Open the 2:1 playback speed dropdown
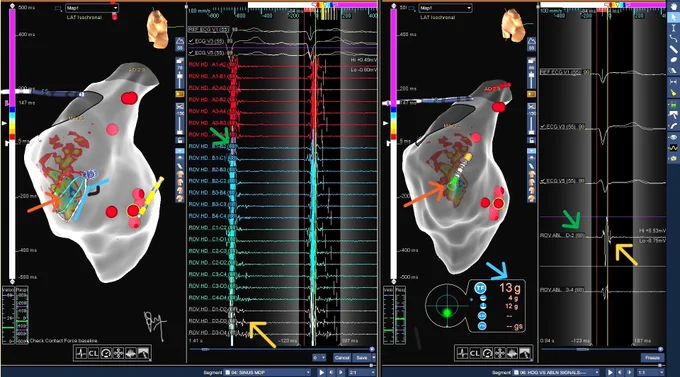The image size is (680, 377). [361, 372]
